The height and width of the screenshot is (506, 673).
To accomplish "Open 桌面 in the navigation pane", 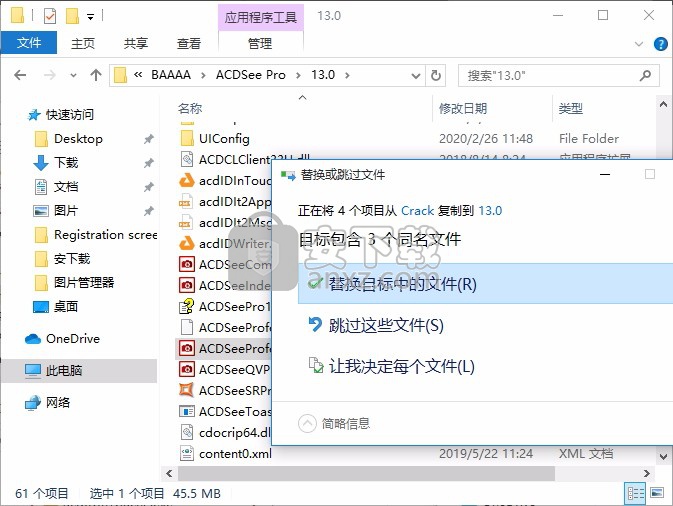I will 66,306.
